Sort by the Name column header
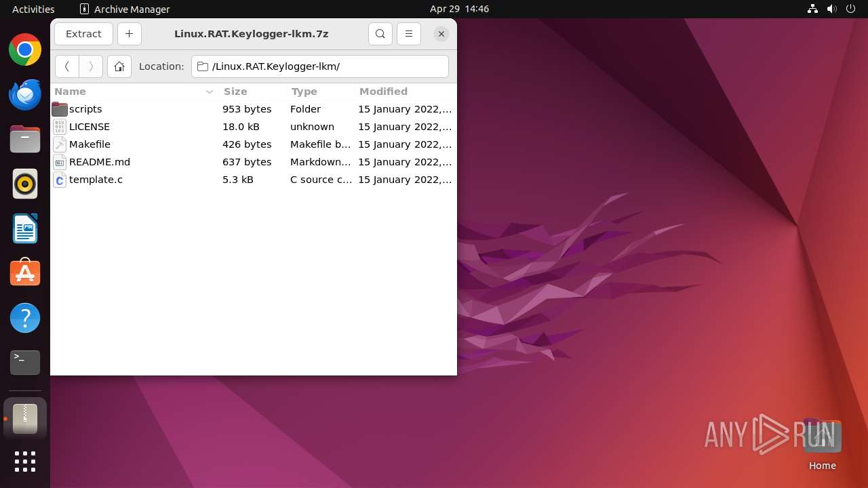 point(134,91)
